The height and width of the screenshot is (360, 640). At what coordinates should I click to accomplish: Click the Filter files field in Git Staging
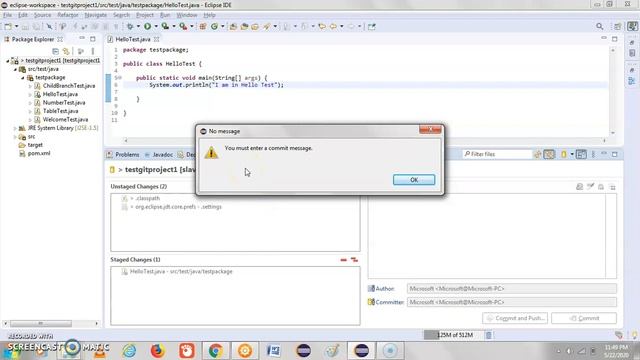497,154
